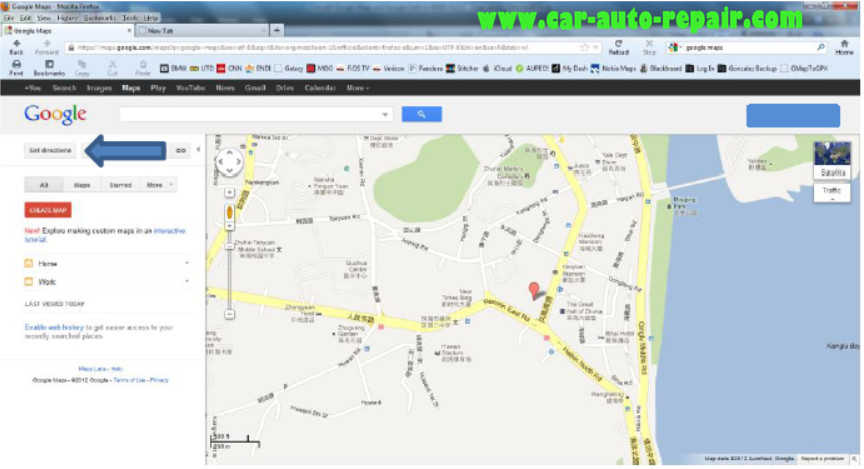Viewport: 864px width, 469px height.
Task: Open the address bar history dropdown arrow
Action: [x=595, y=47]
